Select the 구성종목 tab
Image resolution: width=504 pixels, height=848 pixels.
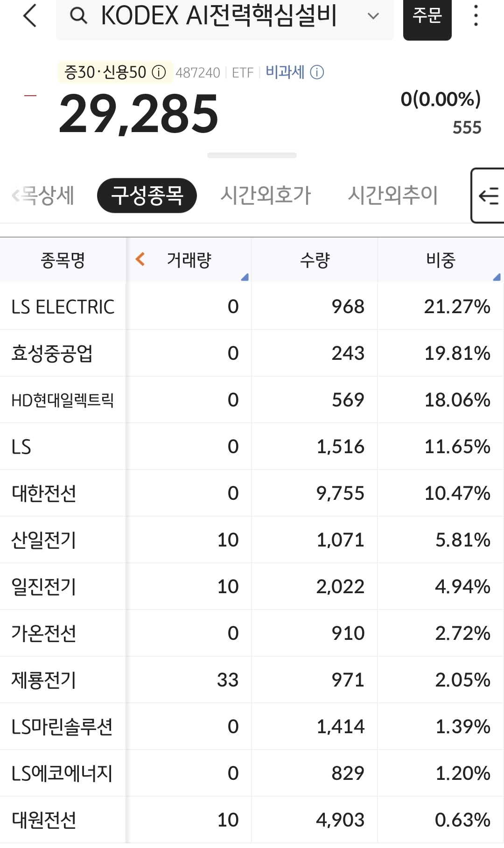click(x=147, y=196)
